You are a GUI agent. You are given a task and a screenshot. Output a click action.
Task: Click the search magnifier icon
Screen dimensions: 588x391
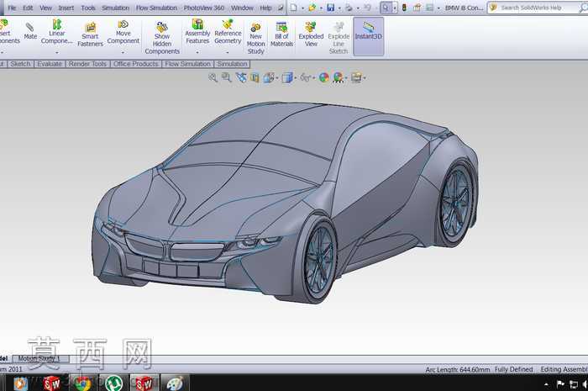click(583, 8)
